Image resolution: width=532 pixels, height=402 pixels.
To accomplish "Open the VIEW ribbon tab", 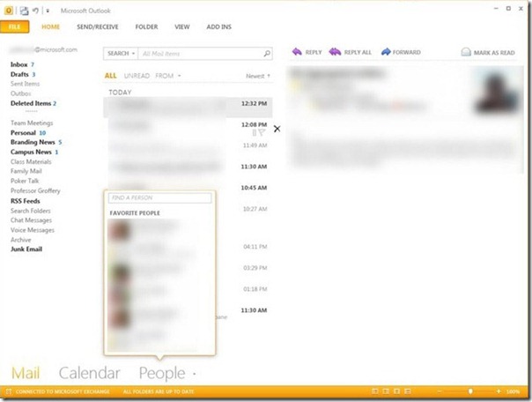I will (x=182, y=26).
